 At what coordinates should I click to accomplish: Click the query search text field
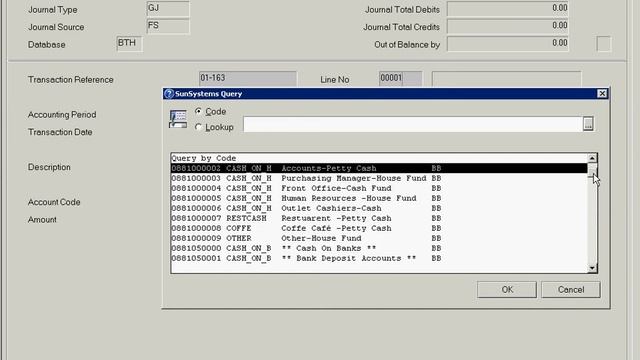click(x=413, y=124)
